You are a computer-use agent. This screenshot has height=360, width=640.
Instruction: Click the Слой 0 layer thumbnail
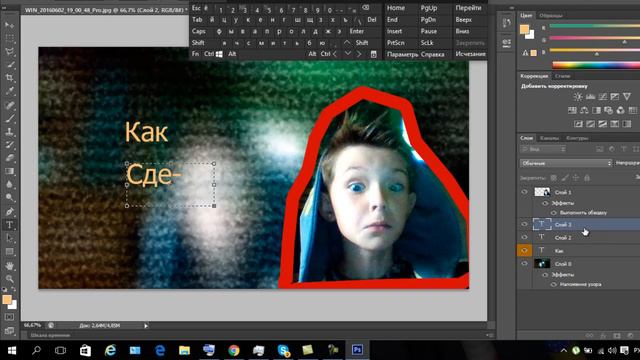542,264
